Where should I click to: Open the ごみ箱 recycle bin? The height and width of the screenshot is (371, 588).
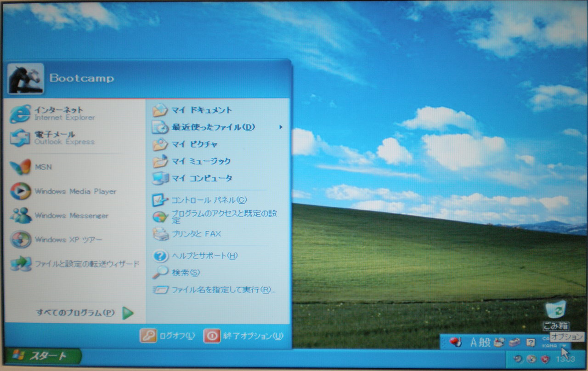pos(556,315)
